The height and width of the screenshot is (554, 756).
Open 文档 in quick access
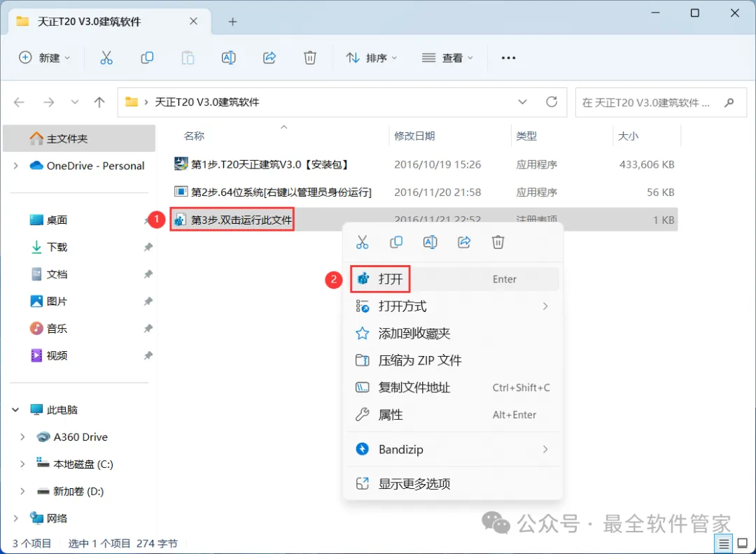57,275
